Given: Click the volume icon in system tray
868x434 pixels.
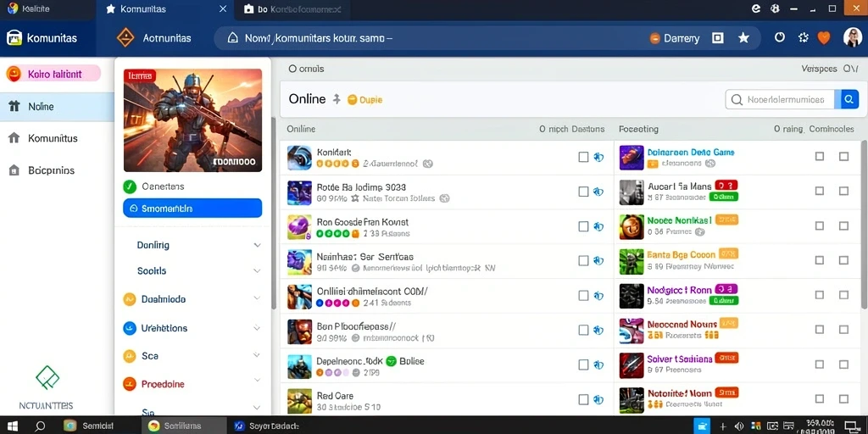Looking at the screenshot, I should [738, 426].
